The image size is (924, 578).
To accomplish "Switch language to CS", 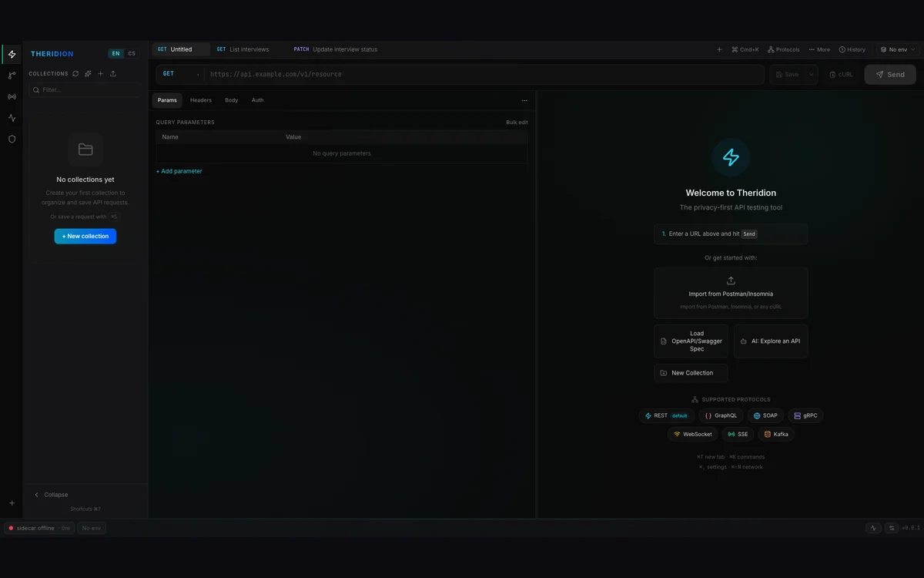I will (x=132, y=54).
